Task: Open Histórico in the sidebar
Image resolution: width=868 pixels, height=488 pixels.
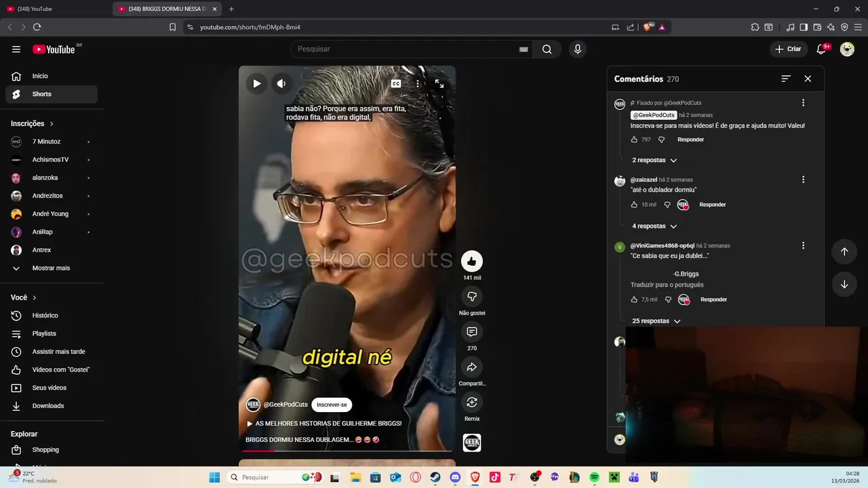Action: click(x=52, y=315)
